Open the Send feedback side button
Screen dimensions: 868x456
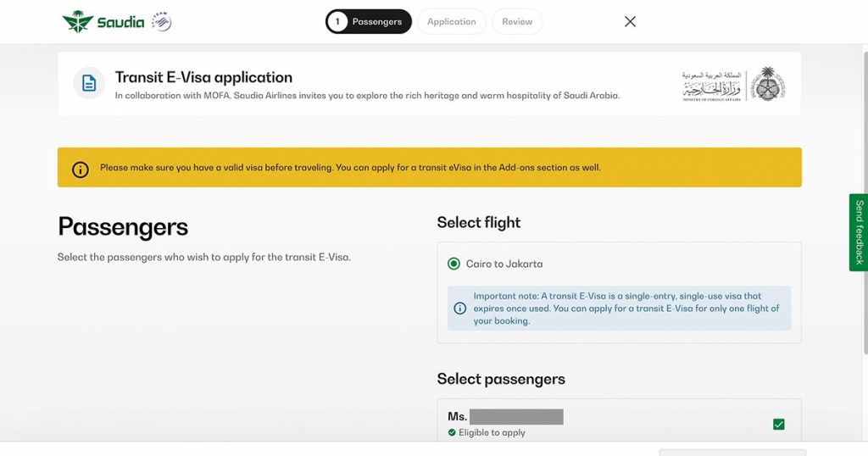pos(858,232)
